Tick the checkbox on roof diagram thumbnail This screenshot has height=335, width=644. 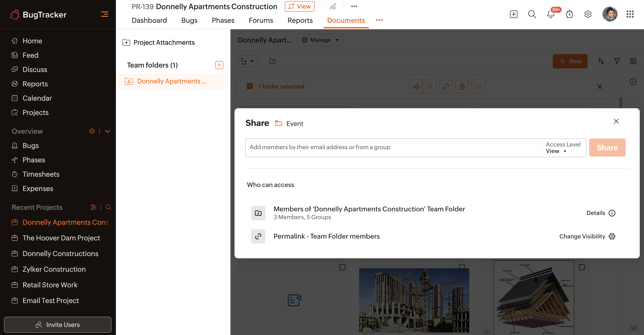coord(582,267)
